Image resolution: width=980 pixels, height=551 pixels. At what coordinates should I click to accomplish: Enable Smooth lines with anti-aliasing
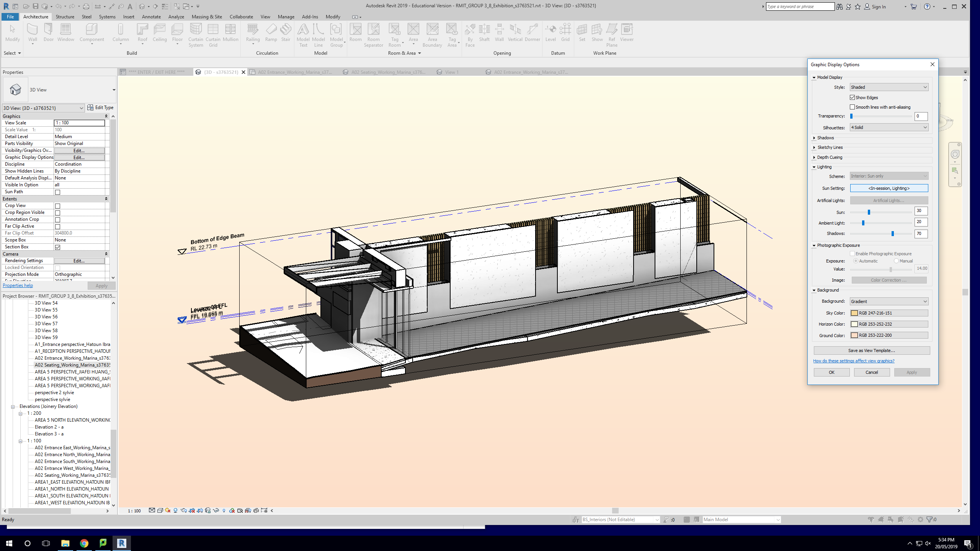[852, 107]
